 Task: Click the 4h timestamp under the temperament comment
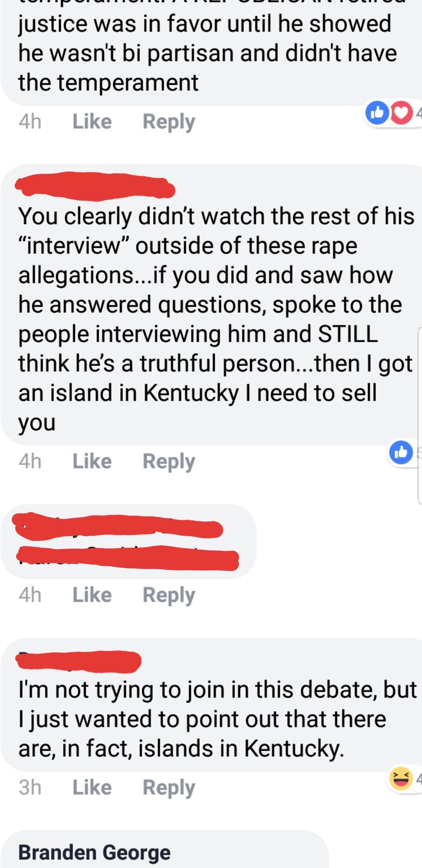tap(30, 121)
